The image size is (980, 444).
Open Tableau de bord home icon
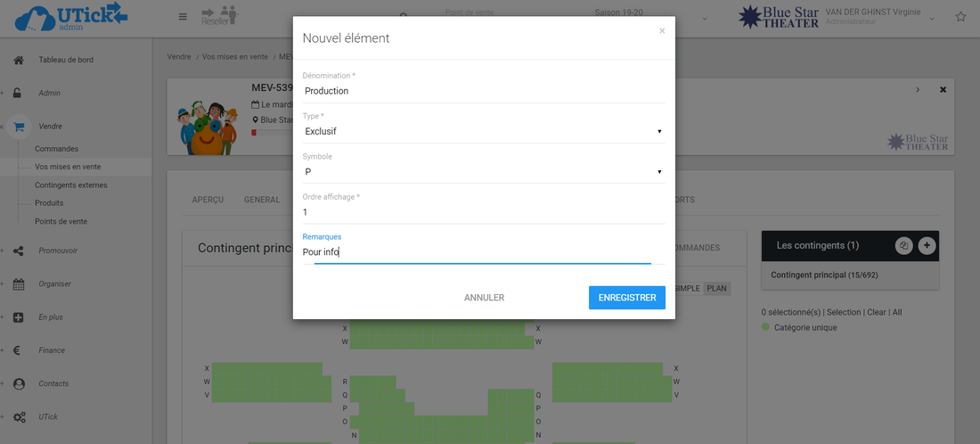pyautogui.click(x=19, y=60)
